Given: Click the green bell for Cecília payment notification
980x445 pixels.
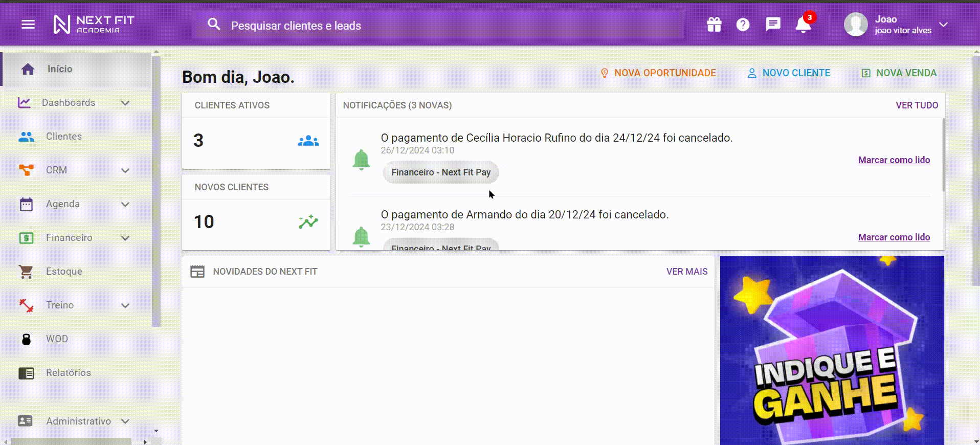Looking at the screenshot, I should click(361, 160).
